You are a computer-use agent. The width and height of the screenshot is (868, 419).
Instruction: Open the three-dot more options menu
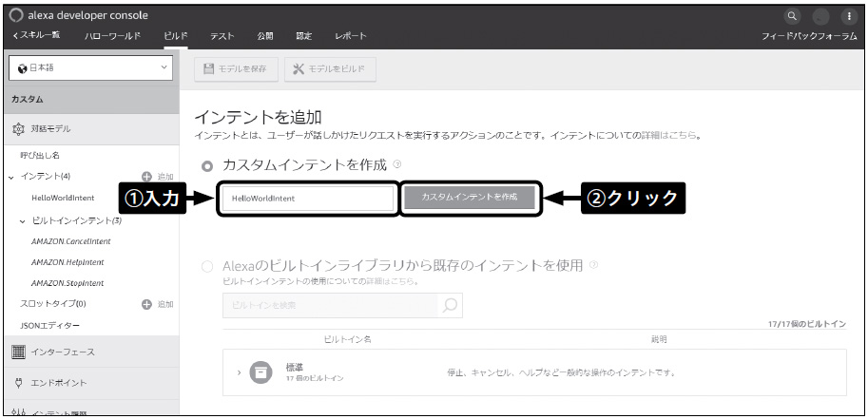tap(849, 16)
